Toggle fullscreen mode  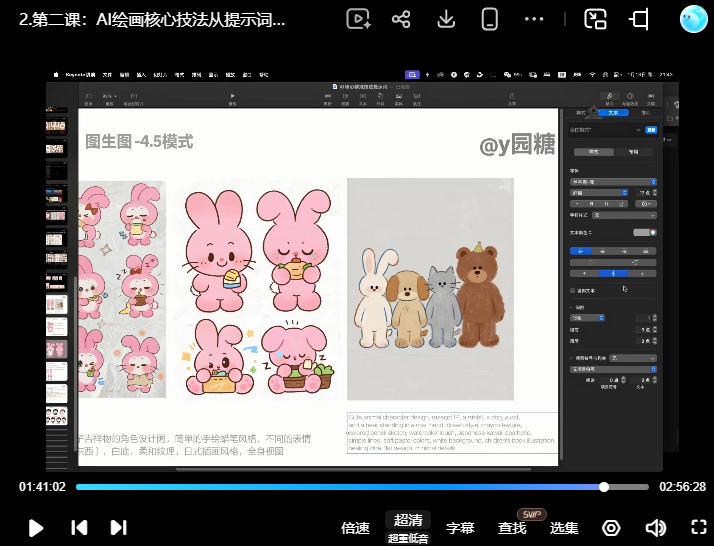pos(699,527)
